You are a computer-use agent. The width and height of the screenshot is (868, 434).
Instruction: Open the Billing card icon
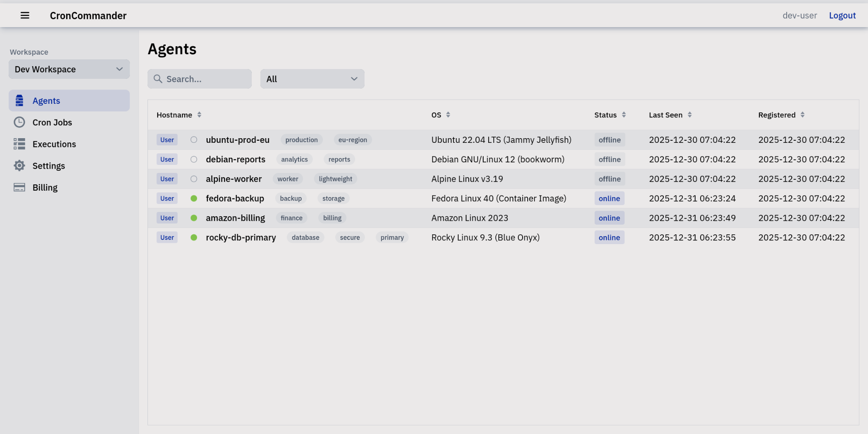pos(19,187)
